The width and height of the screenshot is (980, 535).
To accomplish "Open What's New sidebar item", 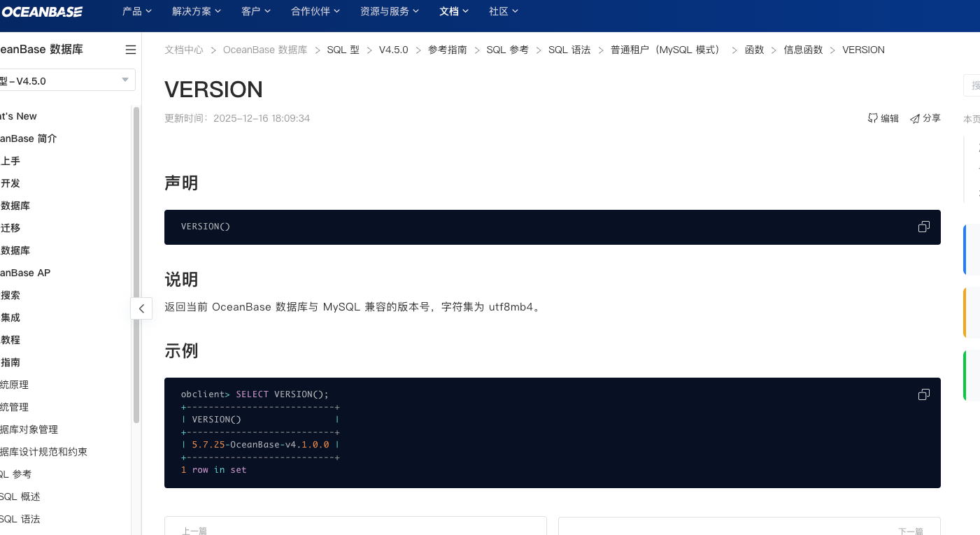I will [18, 116].
